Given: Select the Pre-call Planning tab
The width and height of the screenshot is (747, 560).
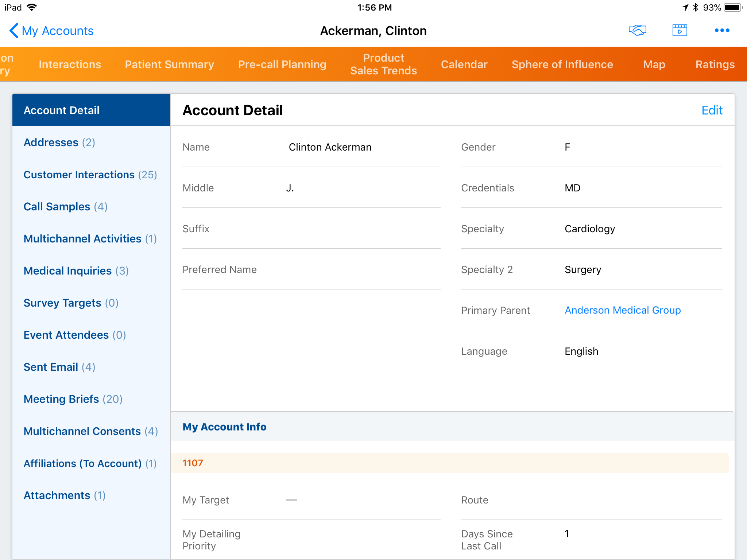Looking at the screenshot, I should 282,65.
